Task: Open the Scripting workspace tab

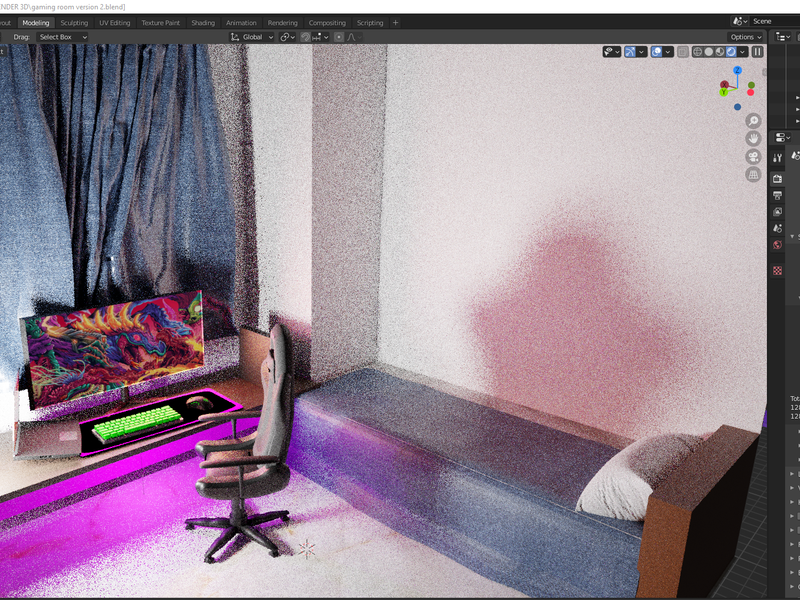Action: pos(370,22)
